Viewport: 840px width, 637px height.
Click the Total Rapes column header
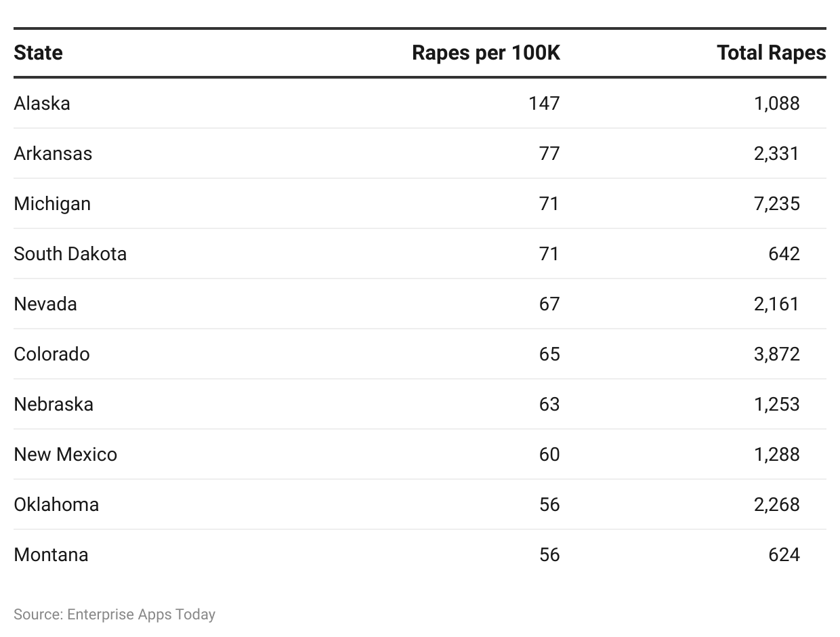pyautogui.click(x=772, y=53)
